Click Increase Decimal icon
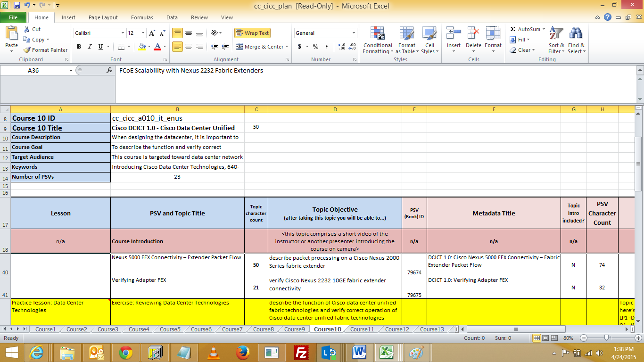This screenshot has height=362, width=644. (x=342, y=47)
